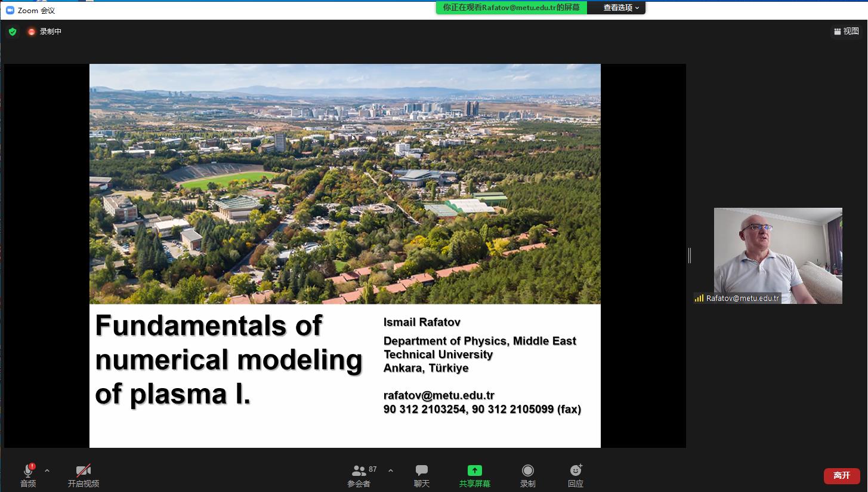Click the Zoom logo in title bar
Image resolution: width=868 pixels, height=492 pixels.
tap(10, 10)
